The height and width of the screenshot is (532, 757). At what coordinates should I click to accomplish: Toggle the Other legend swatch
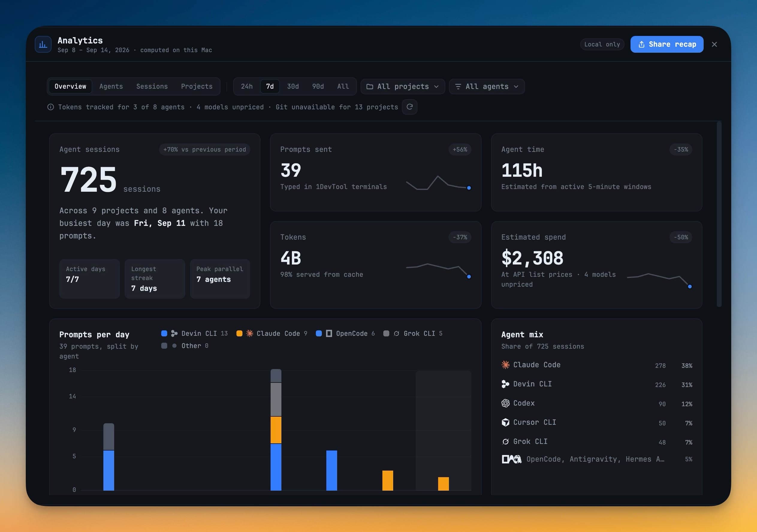(164, 346)
